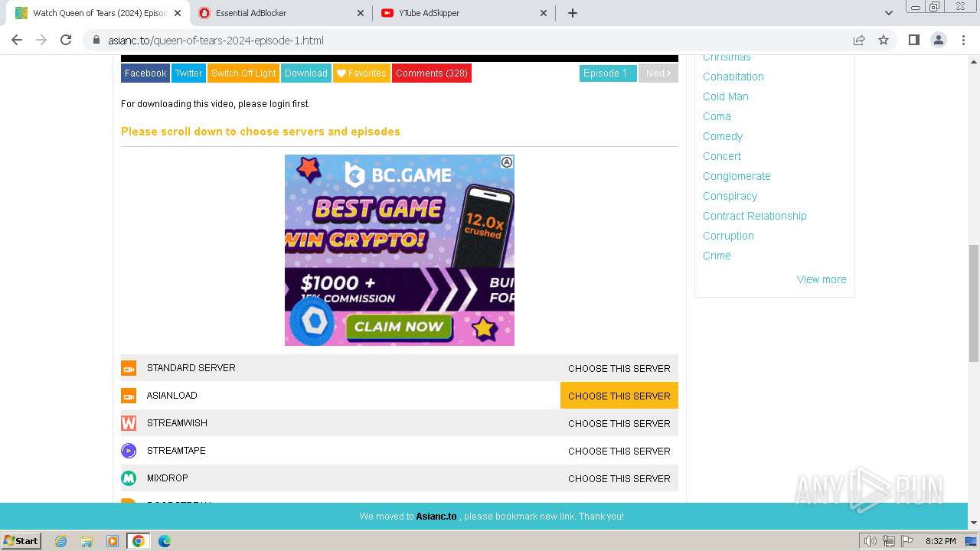The height and width of the screenshot is (551, 980).
Task: Click the STREAMTAPE server icon
Action: click(129, 451)
